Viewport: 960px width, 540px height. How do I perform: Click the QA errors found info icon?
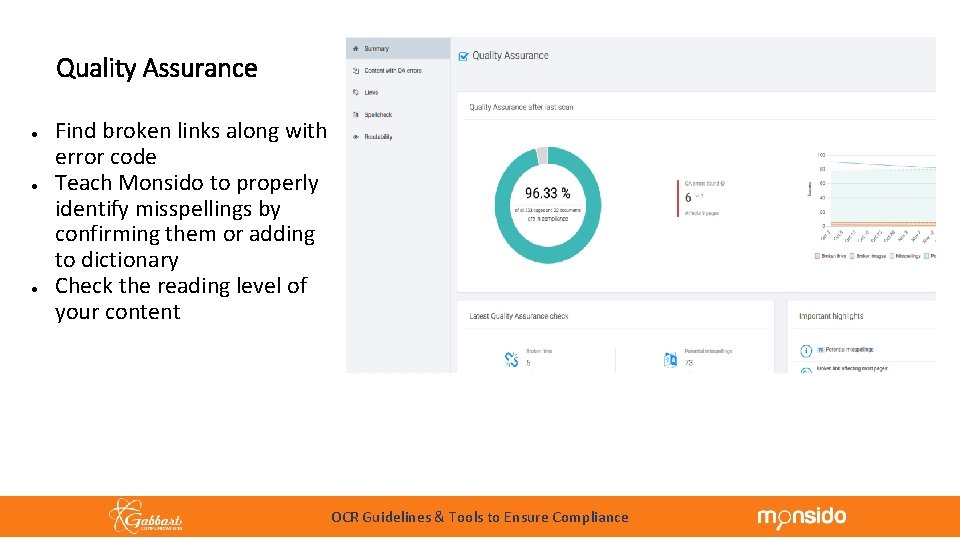pyautogui.click(x=723, y=183)
